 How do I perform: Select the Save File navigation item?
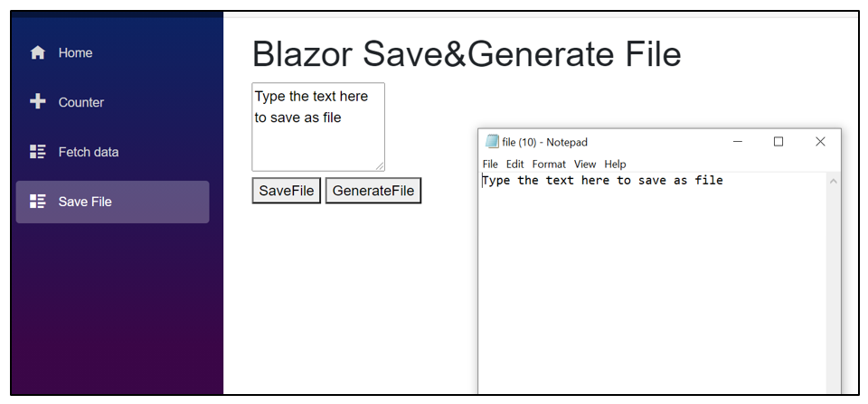coord(112,202)
